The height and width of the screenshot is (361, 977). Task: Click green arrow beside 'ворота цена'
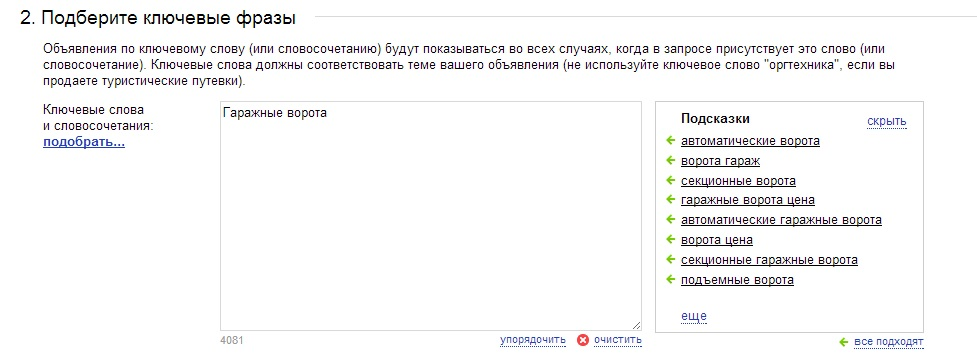click(x=670, y=239)
